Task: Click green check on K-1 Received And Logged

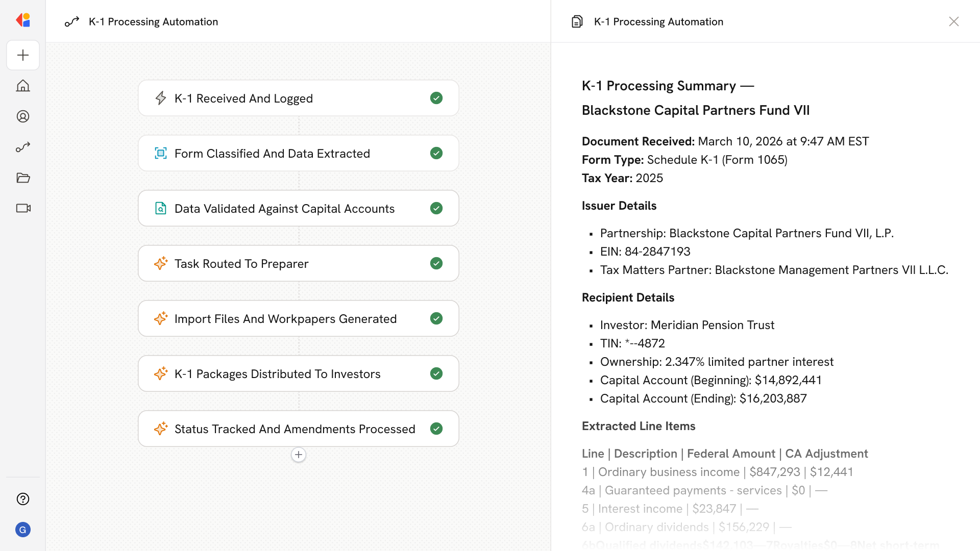Action: click(436, 98)
